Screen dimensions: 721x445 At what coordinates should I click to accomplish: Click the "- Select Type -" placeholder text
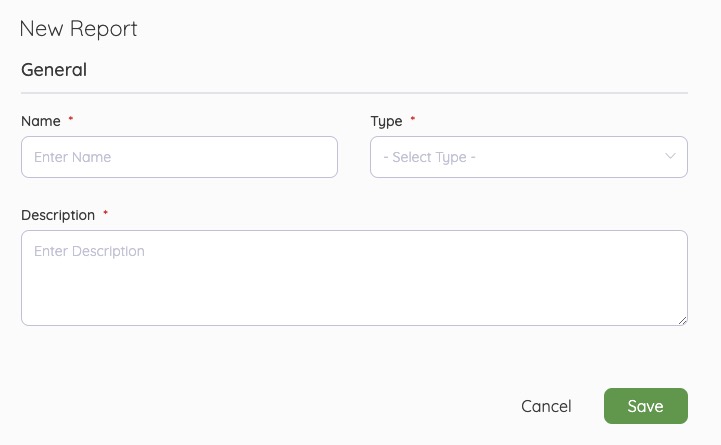pos(429,157)
